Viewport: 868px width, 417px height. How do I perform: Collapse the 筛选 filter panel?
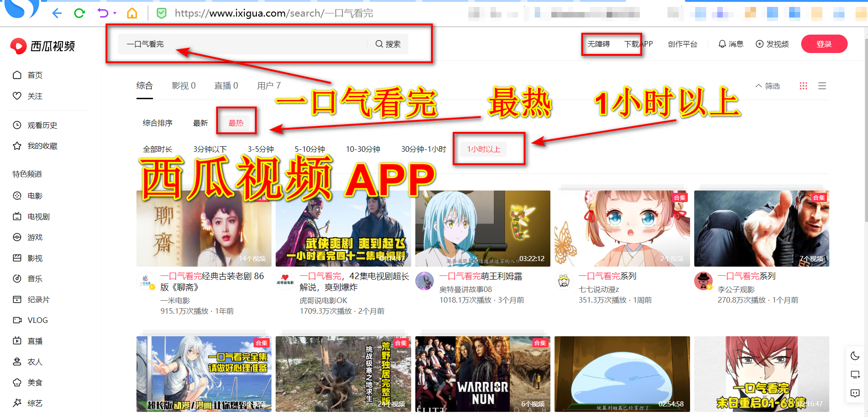(x=768, y=86)
